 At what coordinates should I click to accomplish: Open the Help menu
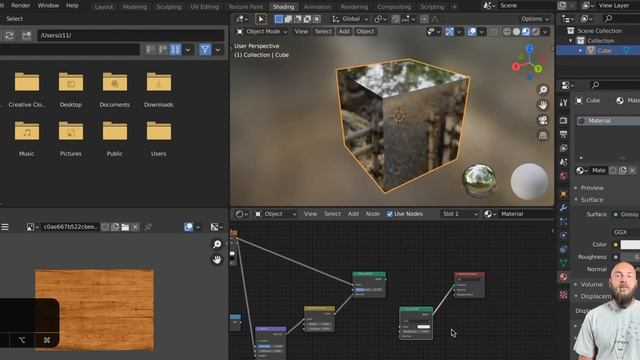click(x=72, y=6)
